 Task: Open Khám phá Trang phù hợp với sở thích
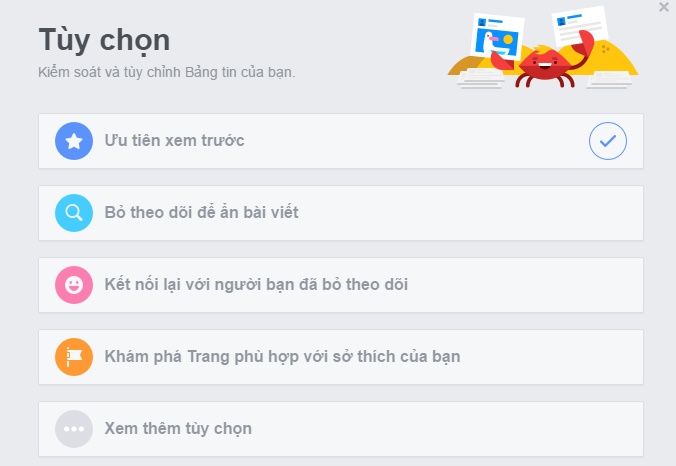tap(341, 357)
